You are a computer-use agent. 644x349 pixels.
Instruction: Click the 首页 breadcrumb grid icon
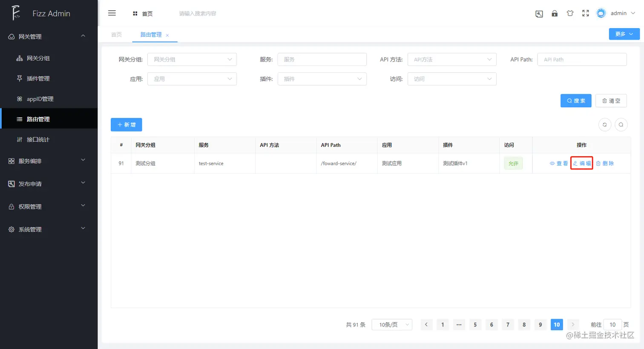click(x=135, y=14)
